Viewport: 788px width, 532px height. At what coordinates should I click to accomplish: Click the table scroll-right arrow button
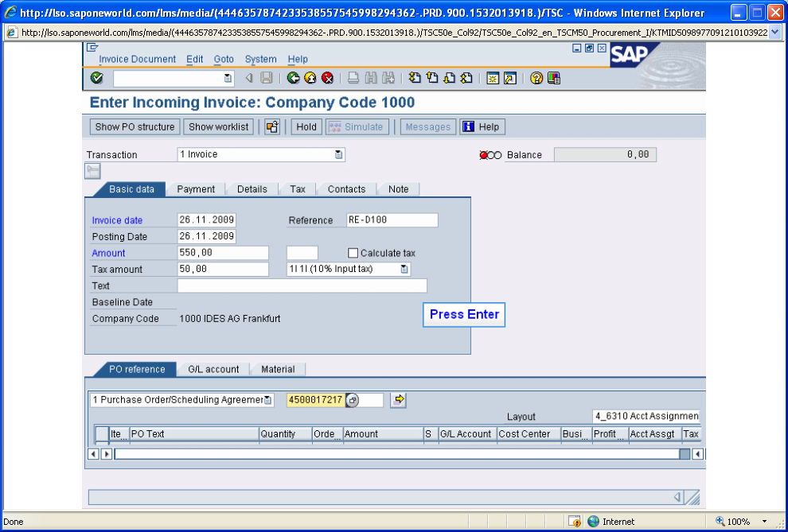107,454
